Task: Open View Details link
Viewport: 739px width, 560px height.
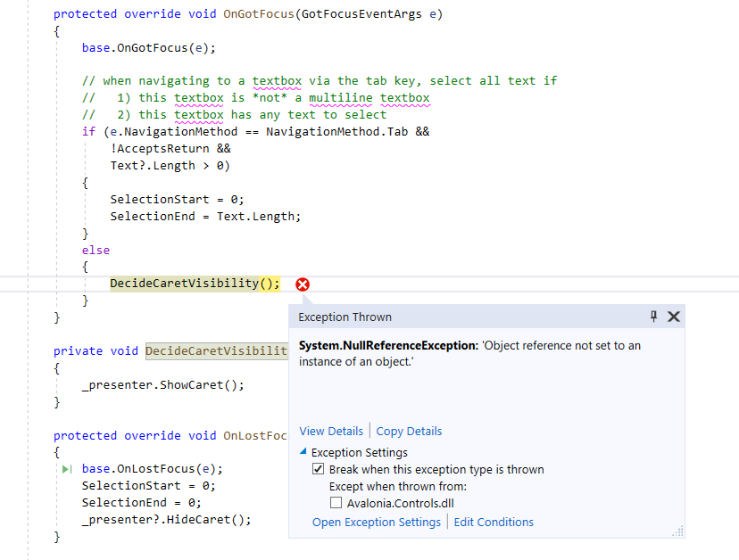Action: (x=331, y=431)
